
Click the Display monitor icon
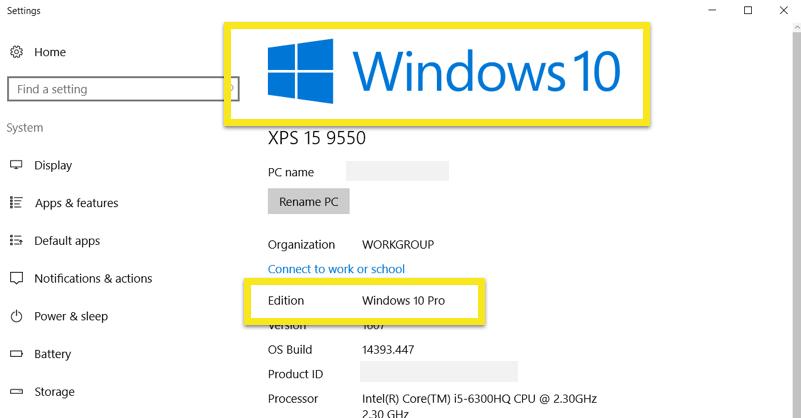[16, 165]
